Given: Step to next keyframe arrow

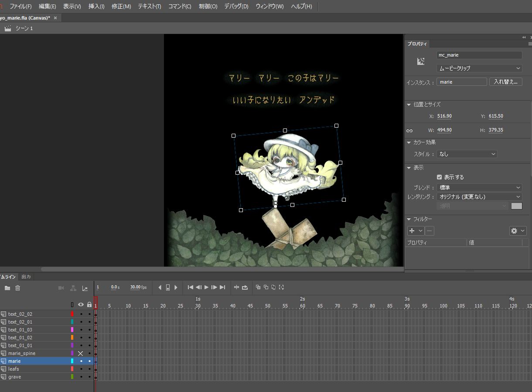Looking at the screenshot, I should 176,287.
